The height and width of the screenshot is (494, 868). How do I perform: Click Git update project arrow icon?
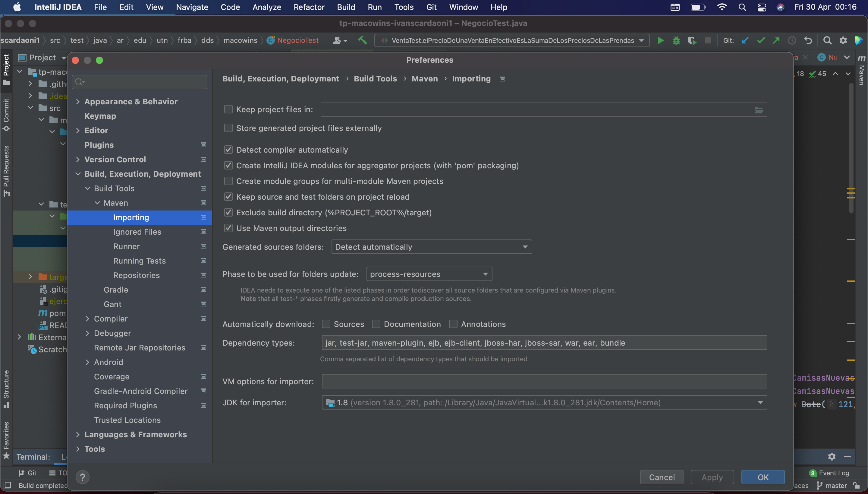pos(745,41)
